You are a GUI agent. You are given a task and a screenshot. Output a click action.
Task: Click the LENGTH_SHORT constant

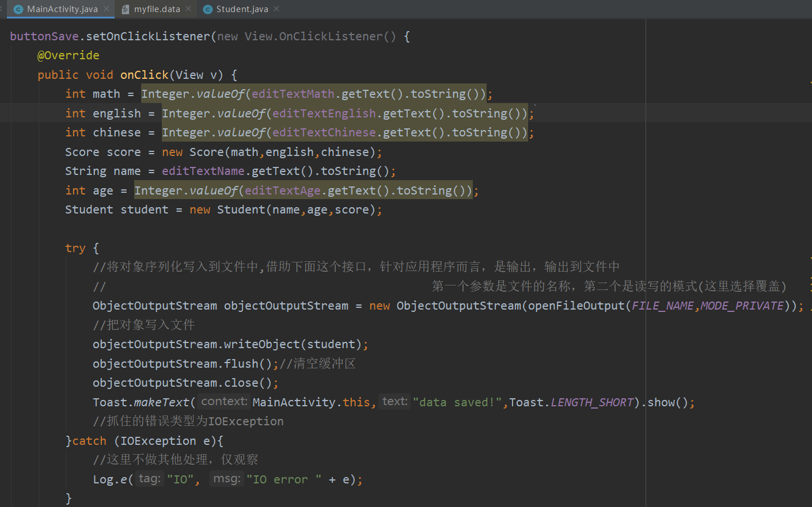pos(592,402)
